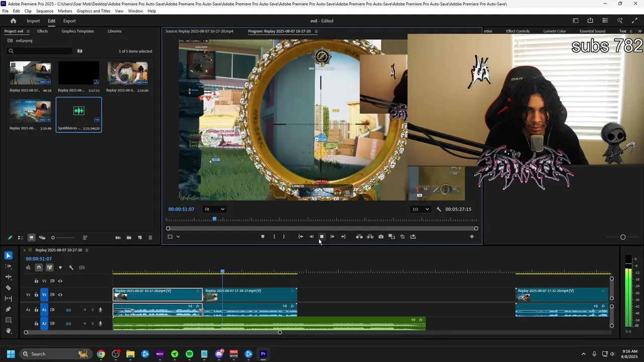Open Project: evil panel menu
Screen dimensions: 644x362
28,31
